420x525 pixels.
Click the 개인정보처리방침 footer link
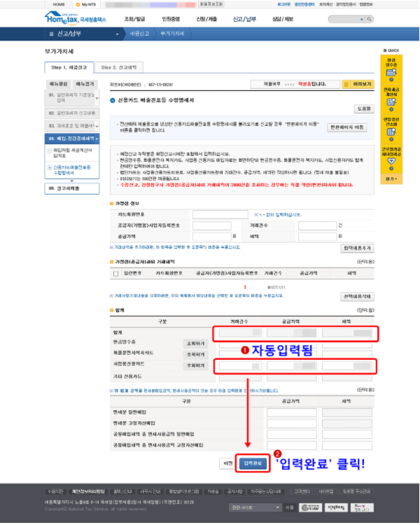(x=88, y=491)
